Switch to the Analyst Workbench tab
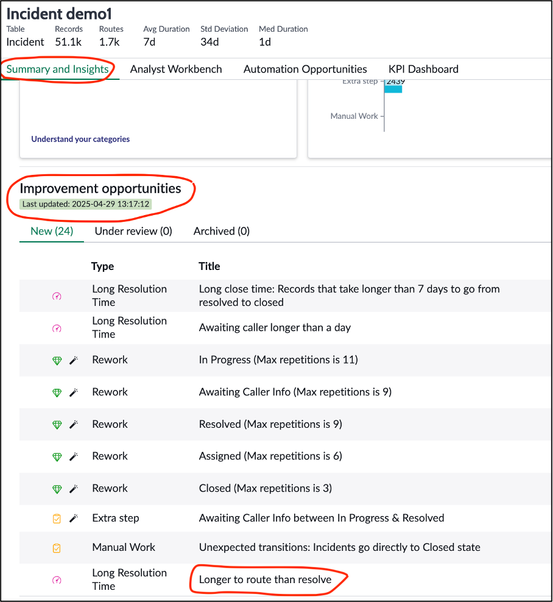The image size is (553, 602). click(x=176, y=69)
